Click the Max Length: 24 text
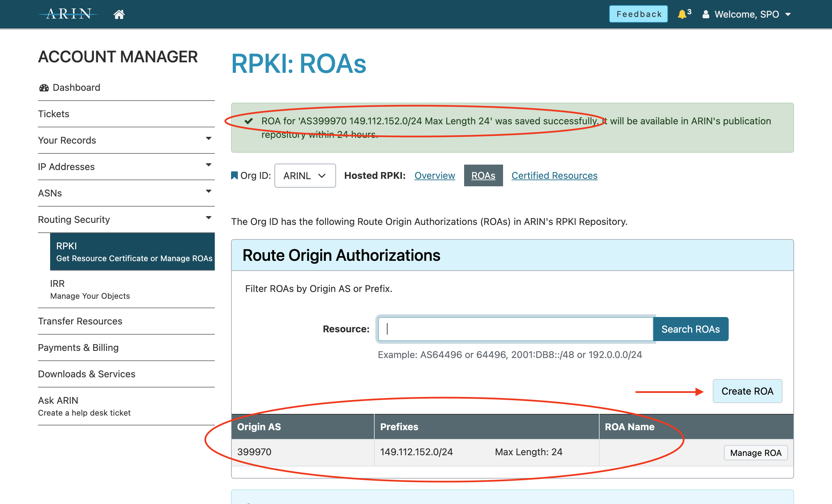This screenshot has height=504, width=832. 528,452
